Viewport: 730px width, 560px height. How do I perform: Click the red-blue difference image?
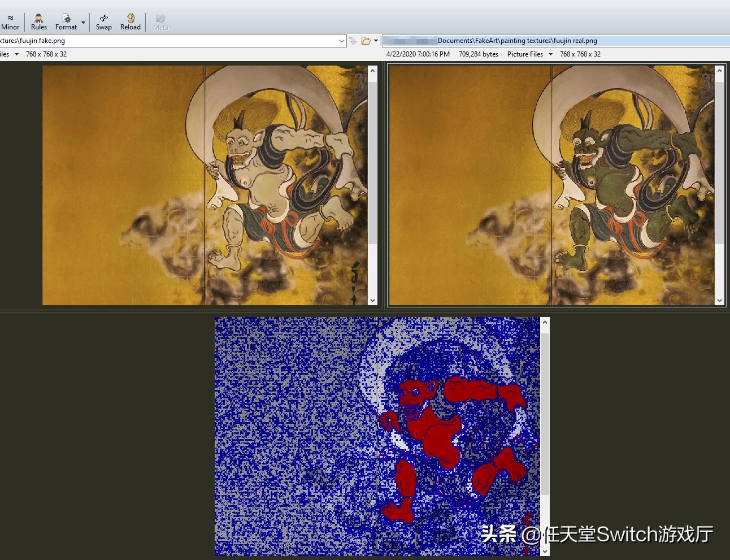pyautogui.click(x=377, y=436)
